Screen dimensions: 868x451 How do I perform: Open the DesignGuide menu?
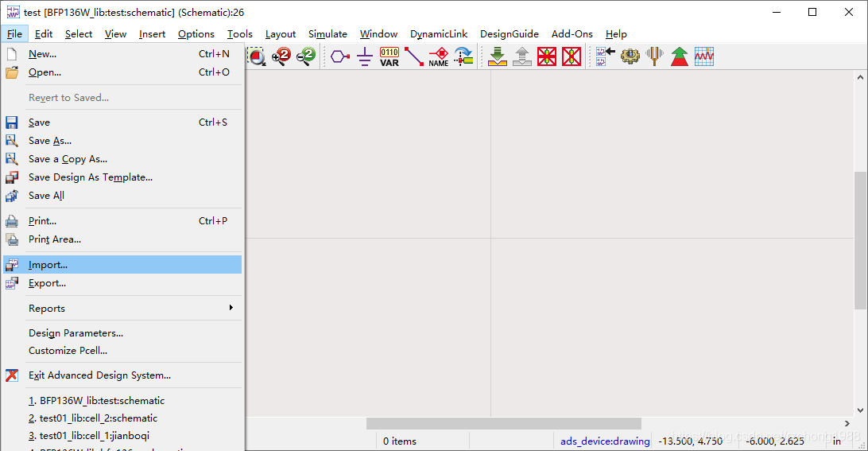coord(510,34)
